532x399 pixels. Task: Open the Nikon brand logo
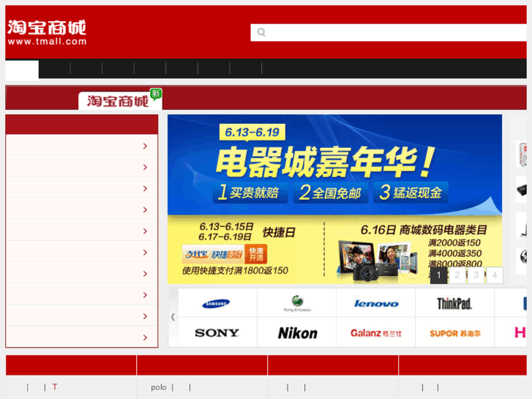click(298, 333)
